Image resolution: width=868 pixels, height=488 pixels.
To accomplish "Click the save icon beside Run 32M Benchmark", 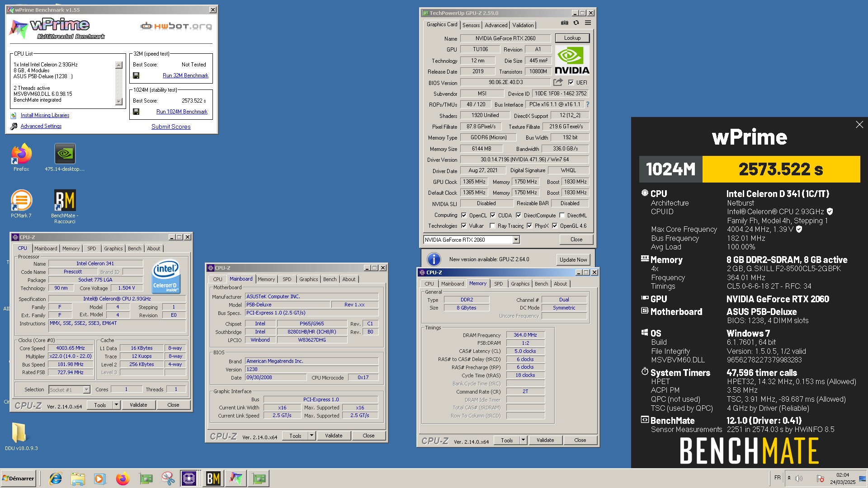I will [136, 75].
